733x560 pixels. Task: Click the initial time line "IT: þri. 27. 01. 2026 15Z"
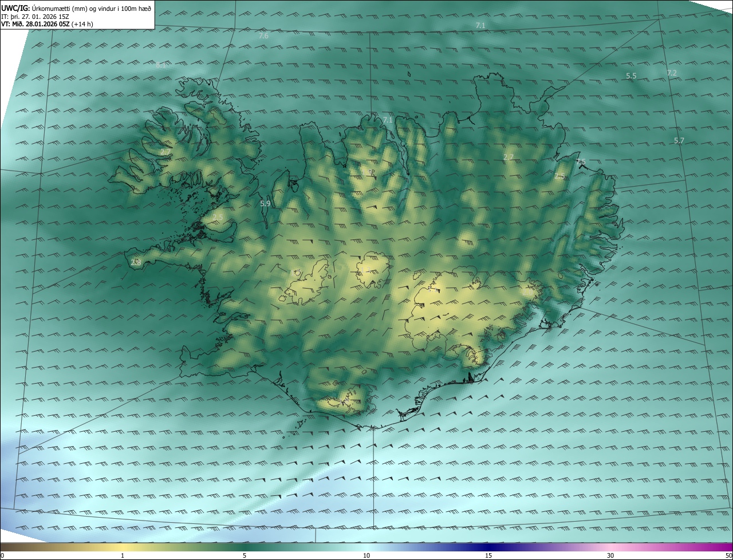pyautogui.click(x=36, y=16)
